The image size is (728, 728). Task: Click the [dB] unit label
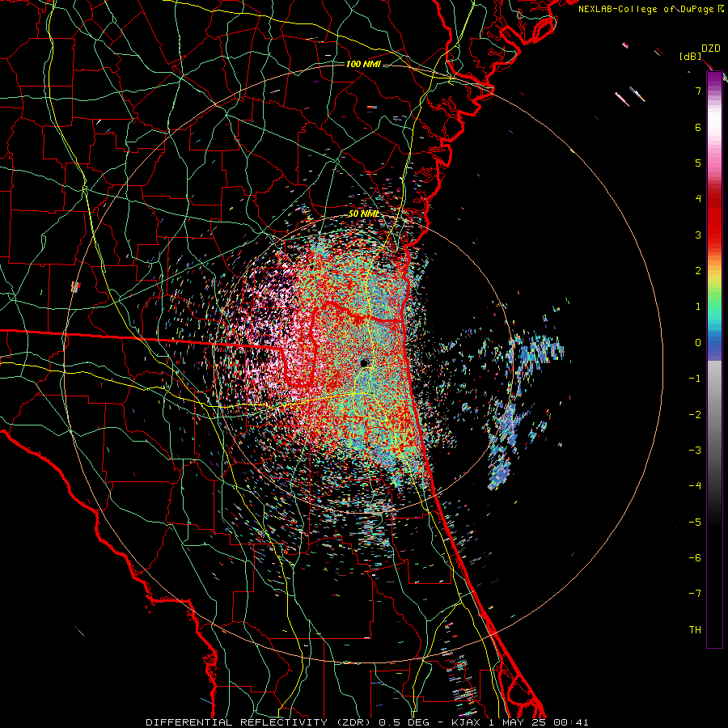click(x=691, y=57)
